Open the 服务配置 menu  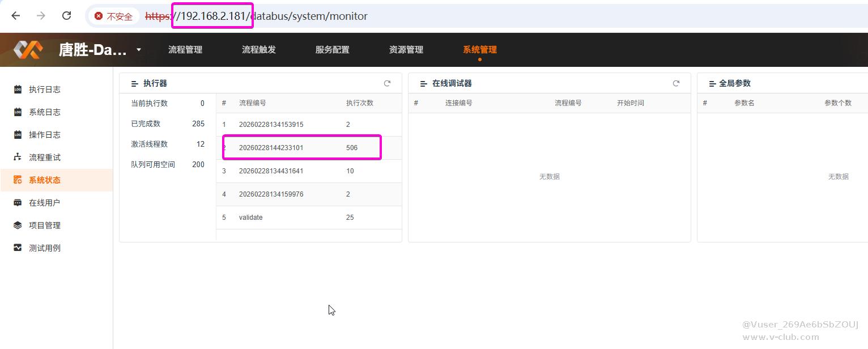click(333, 50)
